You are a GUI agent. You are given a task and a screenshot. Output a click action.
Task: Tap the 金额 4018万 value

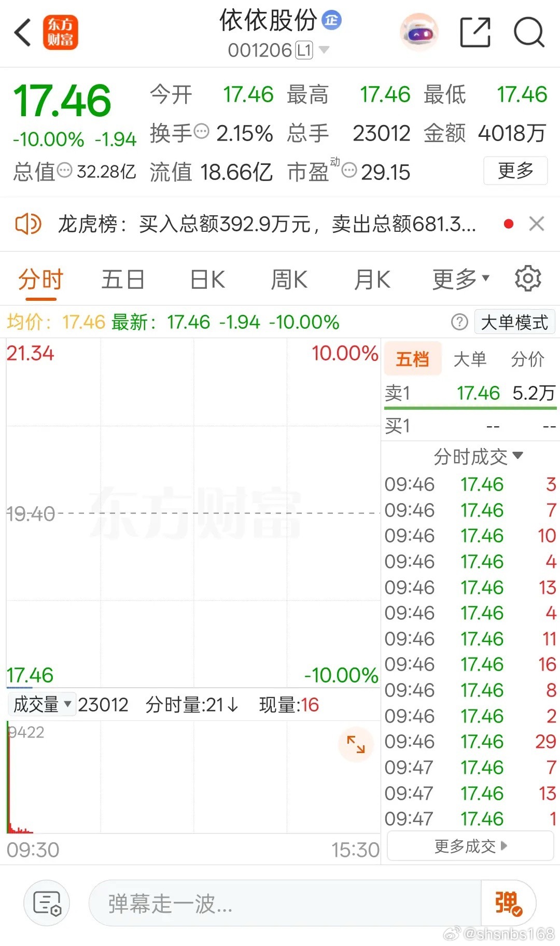point(512,133)
